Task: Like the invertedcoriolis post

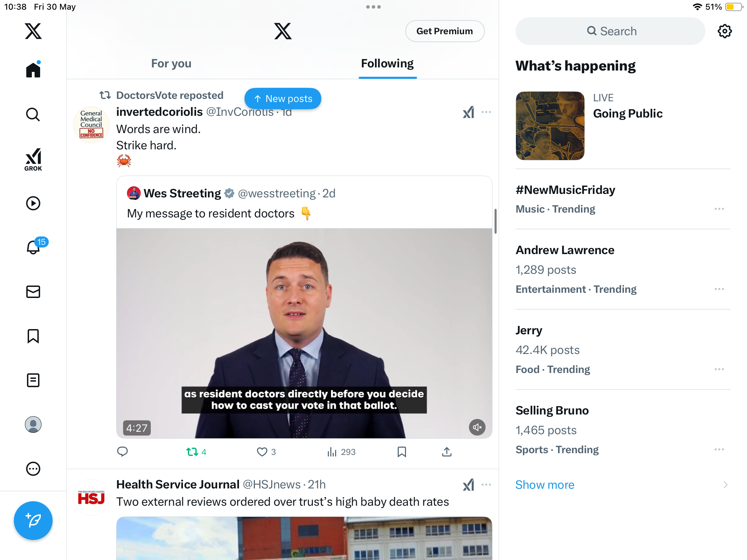Action: coord(266,452)
